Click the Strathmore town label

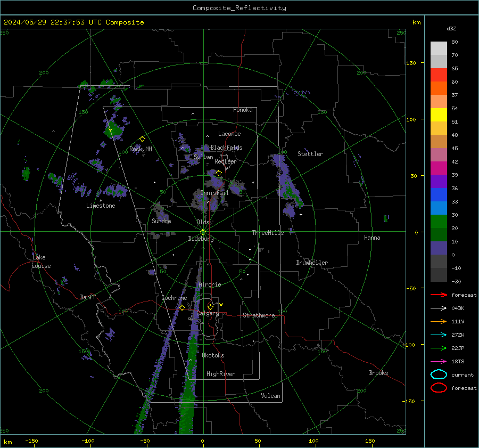(259, 315)
